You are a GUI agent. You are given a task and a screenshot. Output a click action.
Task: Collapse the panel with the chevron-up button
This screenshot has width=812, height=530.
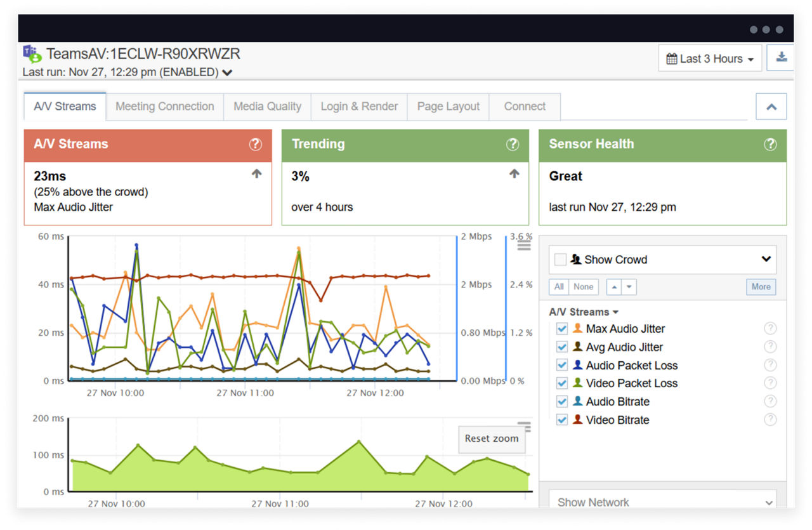coord(771,107)
